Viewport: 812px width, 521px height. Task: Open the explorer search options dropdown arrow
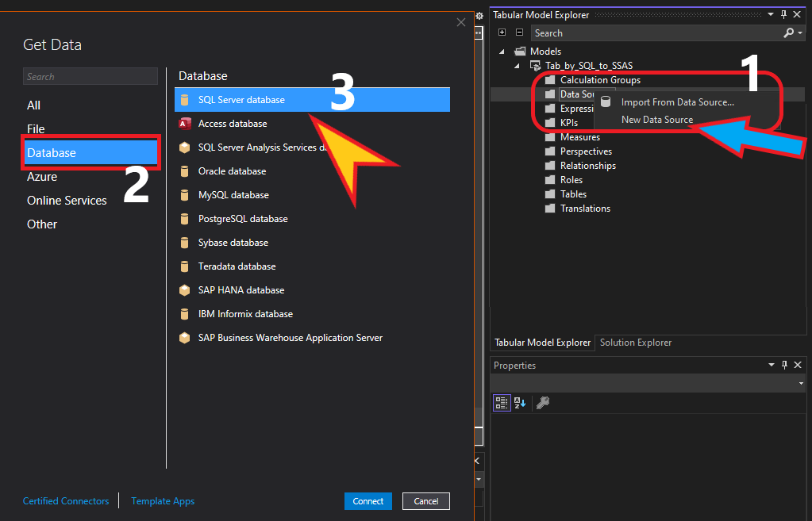pos(800,33)
